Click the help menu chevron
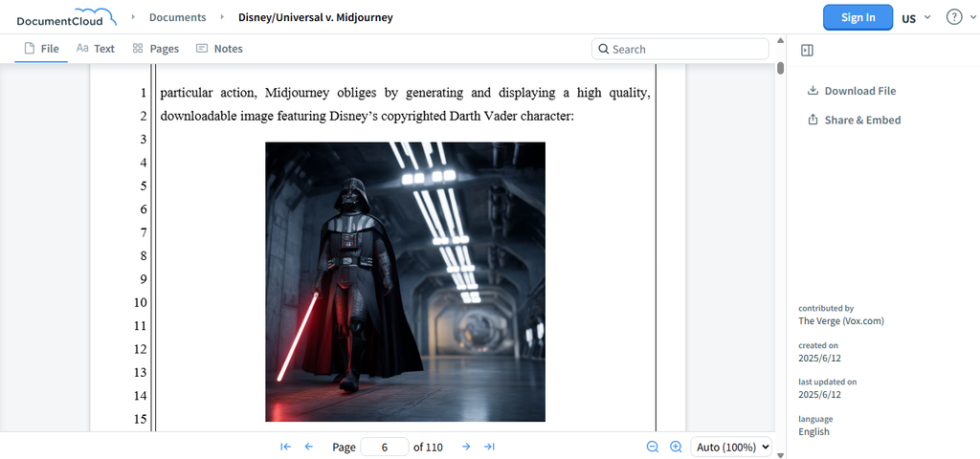980x459 pixels. (972, 17)
